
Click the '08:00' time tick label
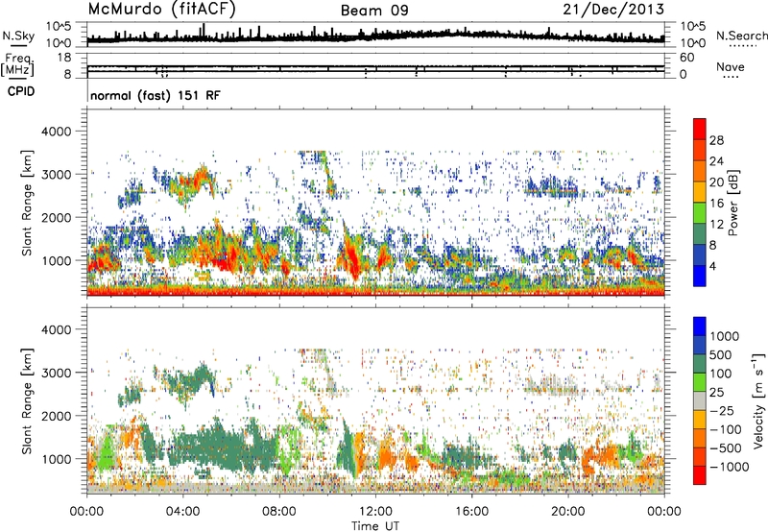pyautogui.click(x=279, y=512)
